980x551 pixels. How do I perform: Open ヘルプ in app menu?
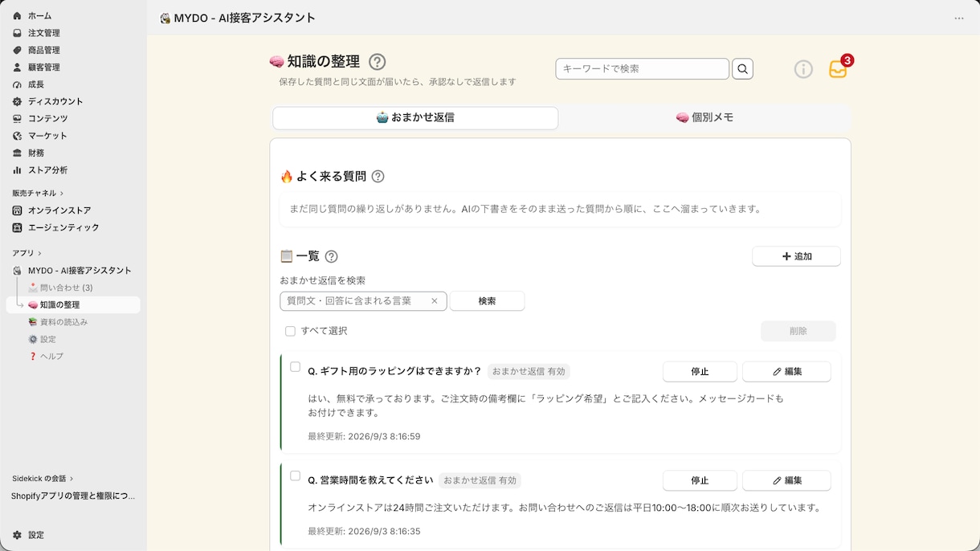(46, 357)
